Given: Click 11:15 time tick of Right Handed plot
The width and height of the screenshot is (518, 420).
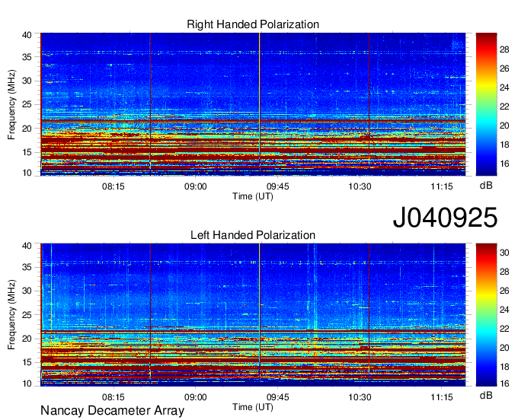Looking at the screenshot, I should tap(442, 186).
